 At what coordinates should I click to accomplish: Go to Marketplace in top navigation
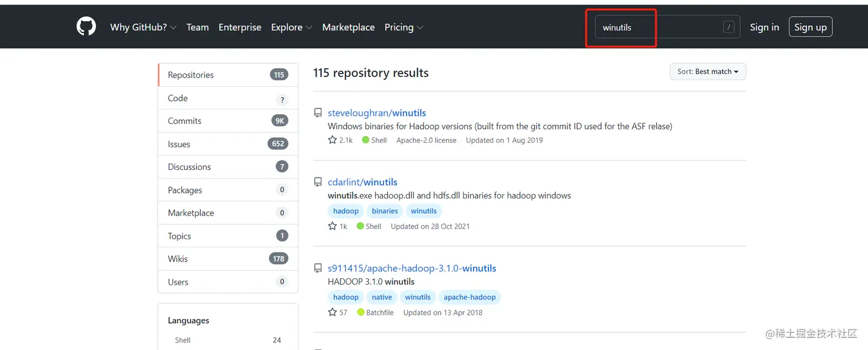point(348,27)
